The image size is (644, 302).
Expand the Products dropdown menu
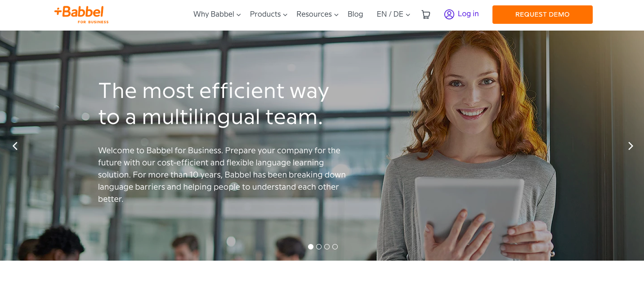[268, 14]
